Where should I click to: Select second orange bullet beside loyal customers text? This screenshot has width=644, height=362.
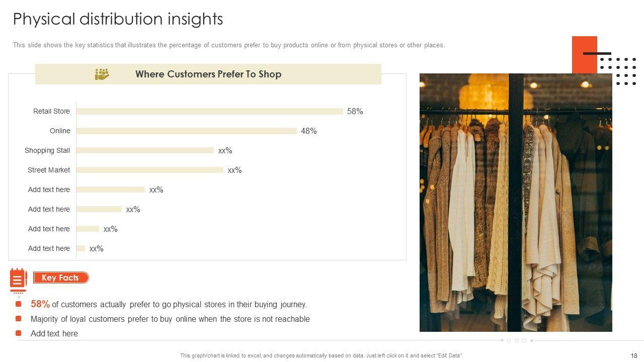pyautogui.click(x=19, y=319)
